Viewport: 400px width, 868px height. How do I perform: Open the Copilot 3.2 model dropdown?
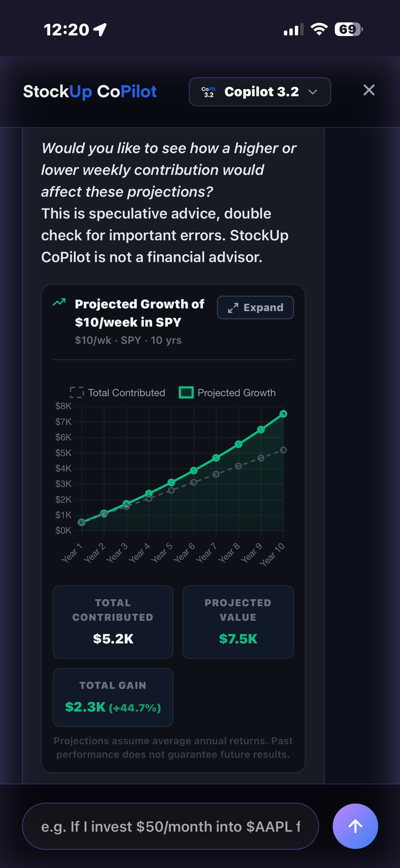[x=260, y=92]
